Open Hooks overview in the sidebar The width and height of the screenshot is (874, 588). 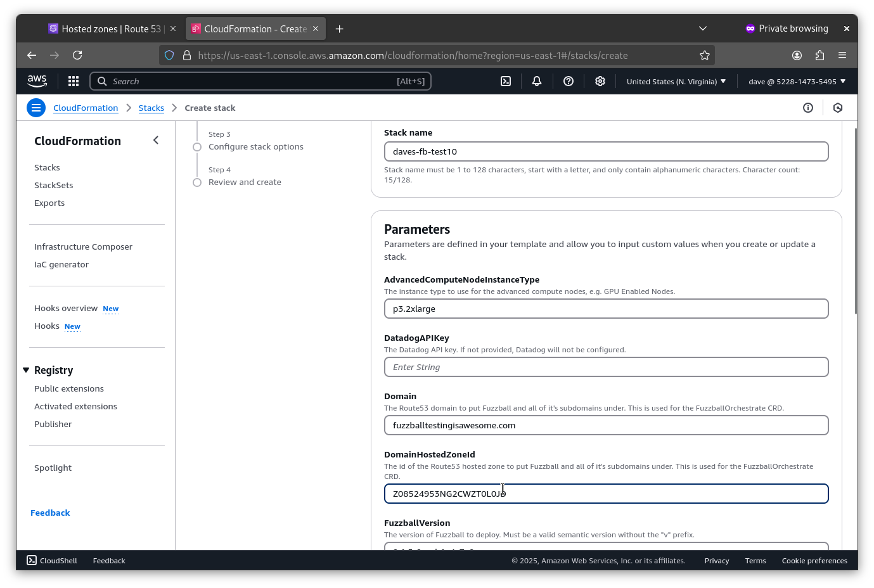66,308
